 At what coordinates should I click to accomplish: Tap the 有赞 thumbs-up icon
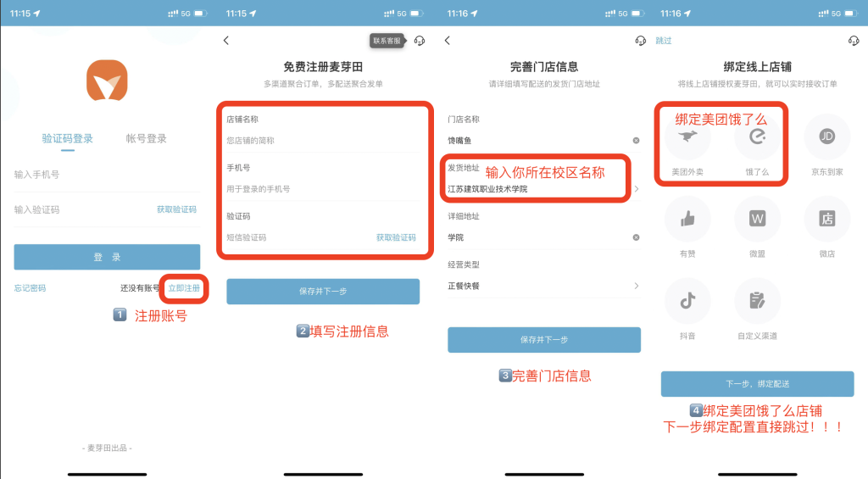tap(687, 219)
